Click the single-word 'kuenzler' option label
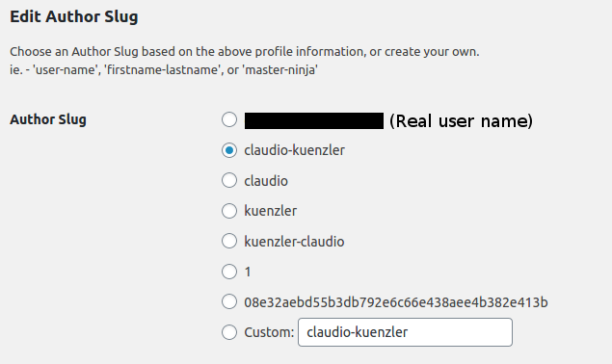Viewport: 612px width, 364px height. [270, 211]
